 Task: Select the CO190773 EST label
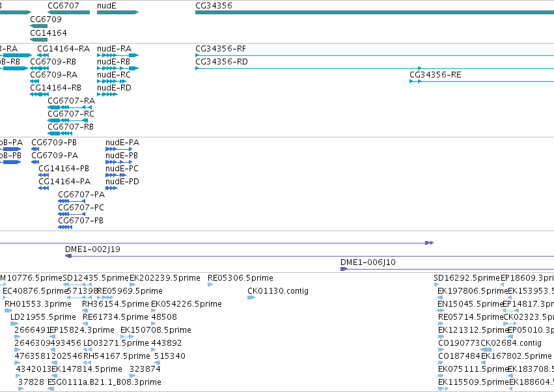[460, 343]
